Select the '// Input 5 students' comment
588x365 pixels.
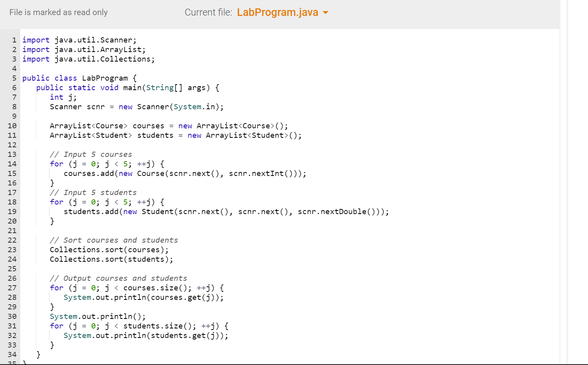(93, 192)
